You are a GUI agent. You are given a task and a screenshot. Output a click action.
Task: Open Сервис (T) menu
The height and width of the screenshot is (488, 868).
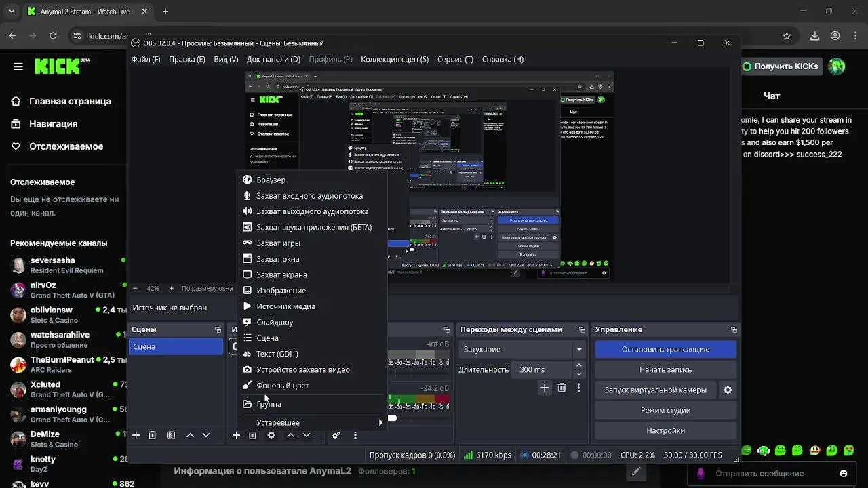(x=455, y=59)
